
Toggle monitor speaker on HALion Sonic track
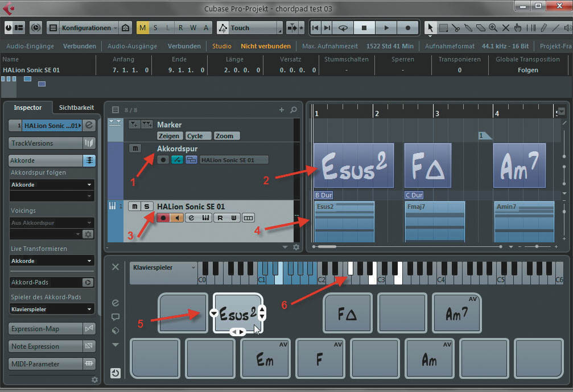coord(177,218)
